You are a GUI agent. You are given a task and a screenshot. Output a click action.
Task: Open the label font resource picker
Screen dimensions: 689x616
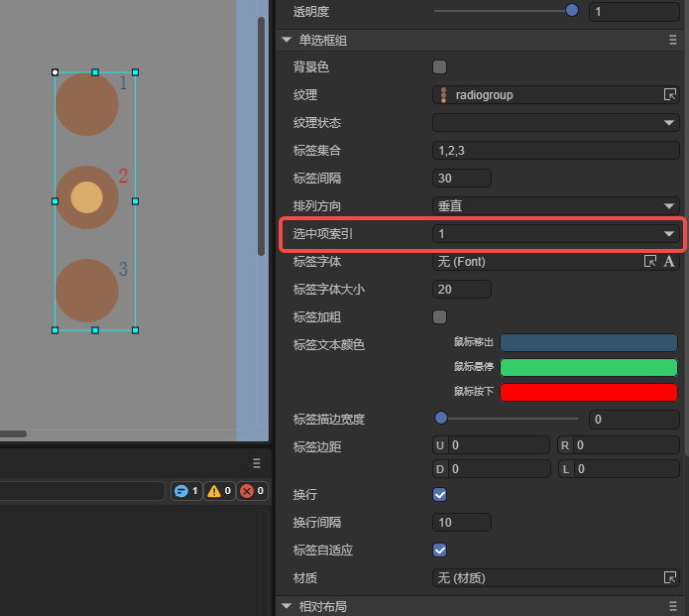(x=650, y=262)
